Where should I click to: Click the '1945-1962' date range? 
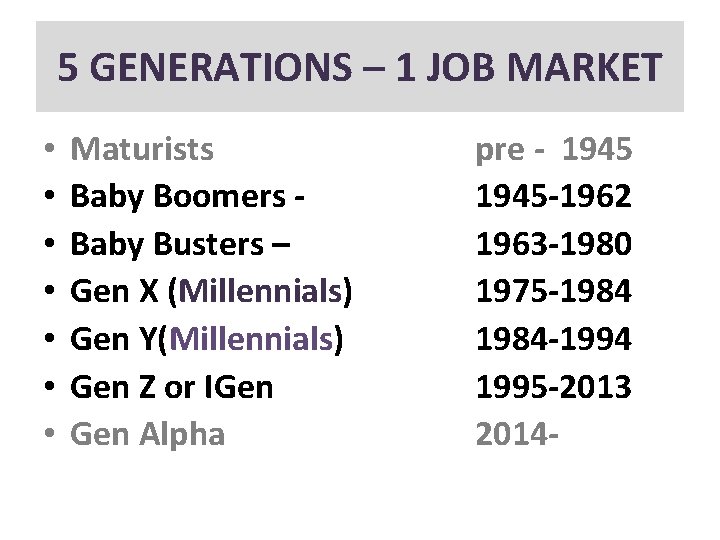pos(553,197)
